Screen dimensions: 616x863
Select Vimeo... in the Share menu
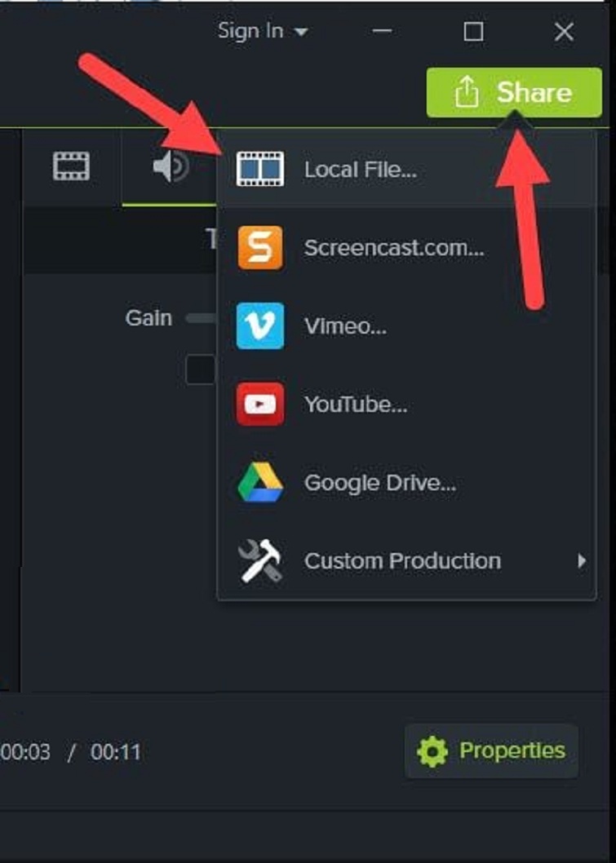406,325
